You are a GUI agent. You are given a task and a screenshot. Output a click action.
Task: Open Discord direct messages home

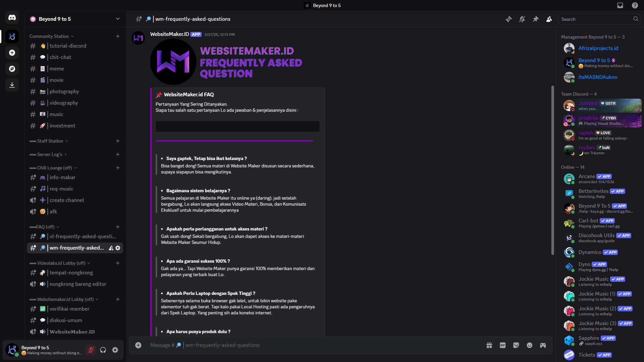tap(12, 18)
